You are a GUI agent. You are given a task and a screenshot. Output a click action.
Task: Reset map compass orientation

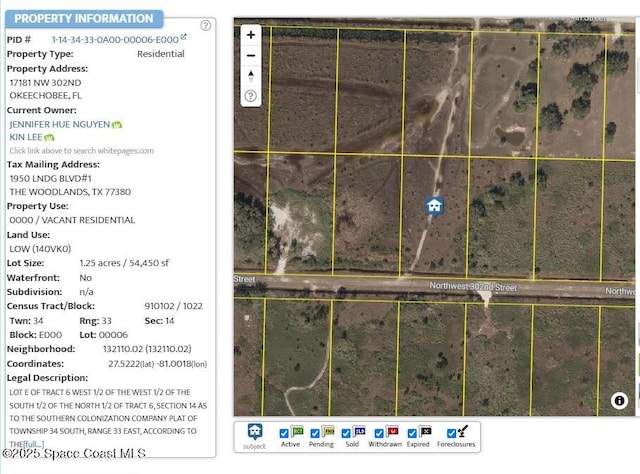[x=251, y=76]
